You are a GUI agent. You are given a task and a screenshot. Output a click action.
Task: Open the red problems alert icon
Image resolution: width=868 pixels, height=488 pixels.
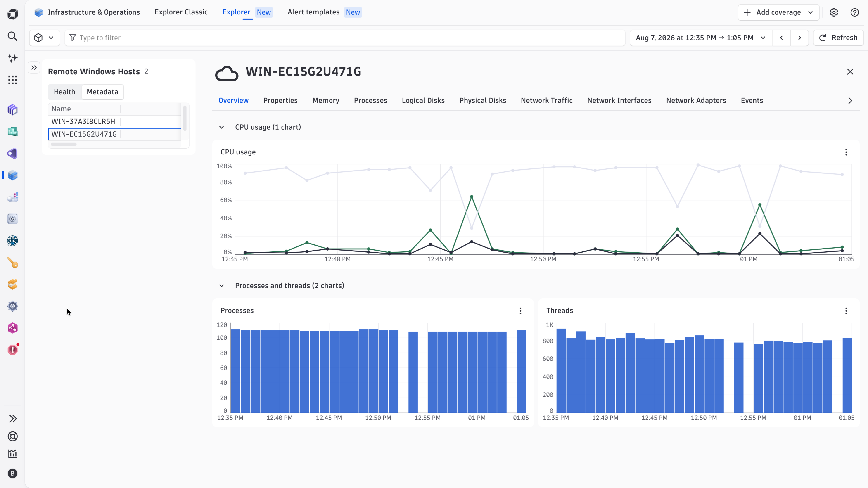tap(12, 350)
